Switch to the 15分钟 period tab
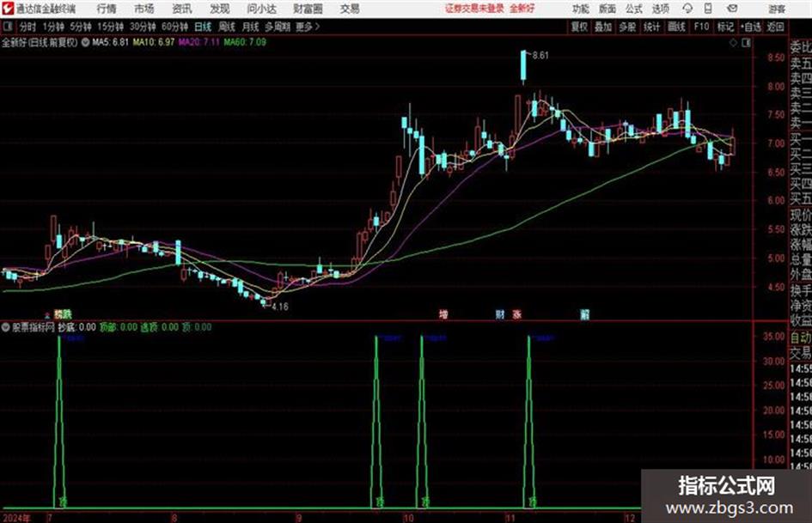Screen dimensions: 812x523 pos(111,27)
